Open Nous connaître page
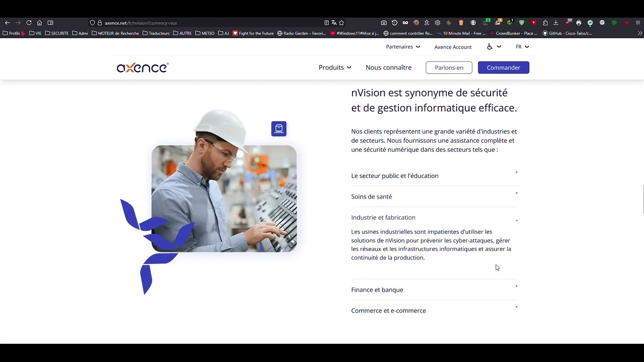Viewport: 644px width, 362px height. coord(388,67)
